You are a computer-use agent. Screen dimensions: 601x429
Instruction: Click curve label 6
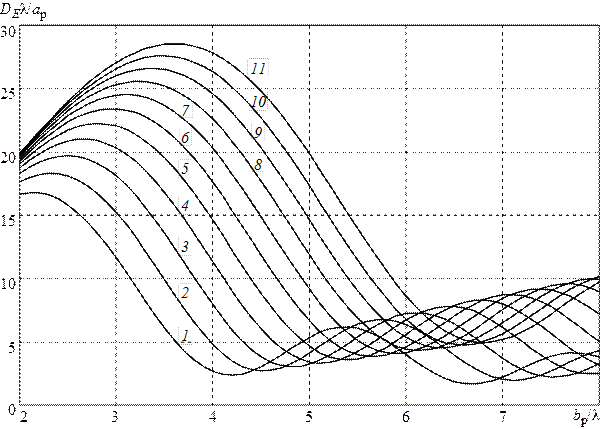[185, 138]
